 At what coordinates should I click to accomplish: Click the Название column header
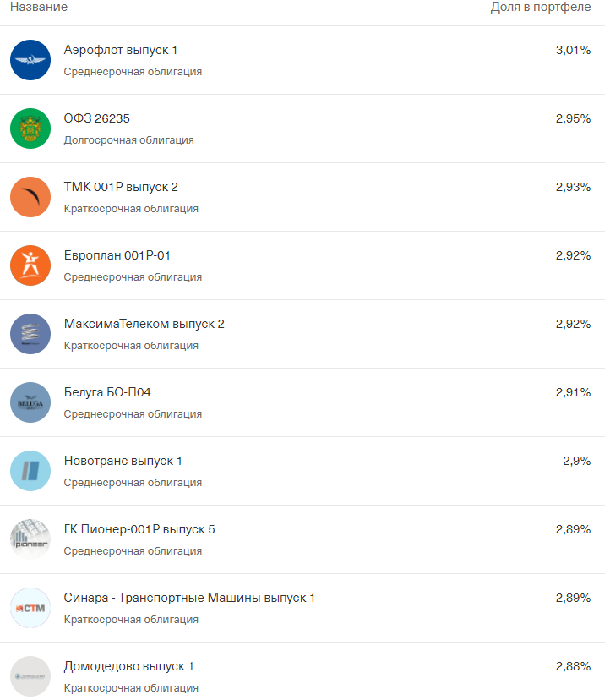(39, 7)
